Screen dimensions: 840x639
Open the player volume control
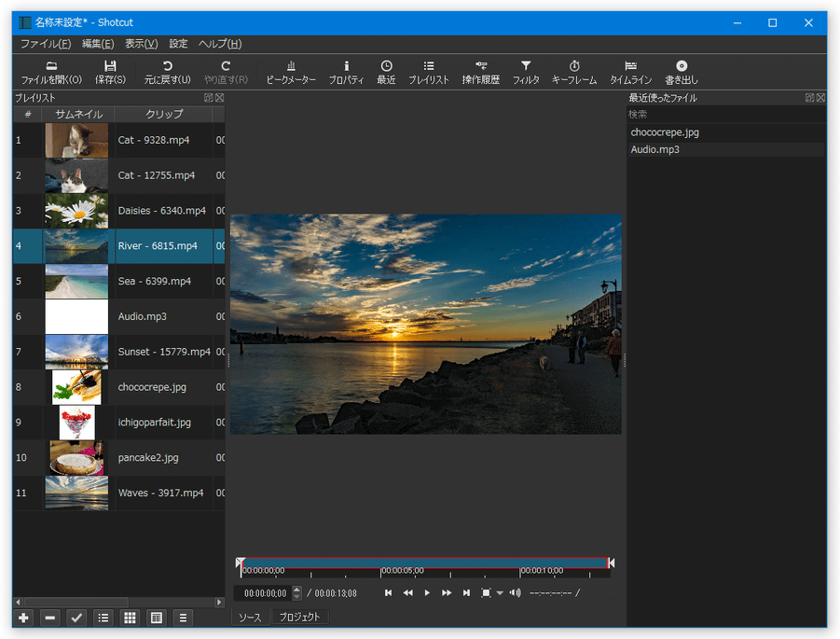click(515, 593)
